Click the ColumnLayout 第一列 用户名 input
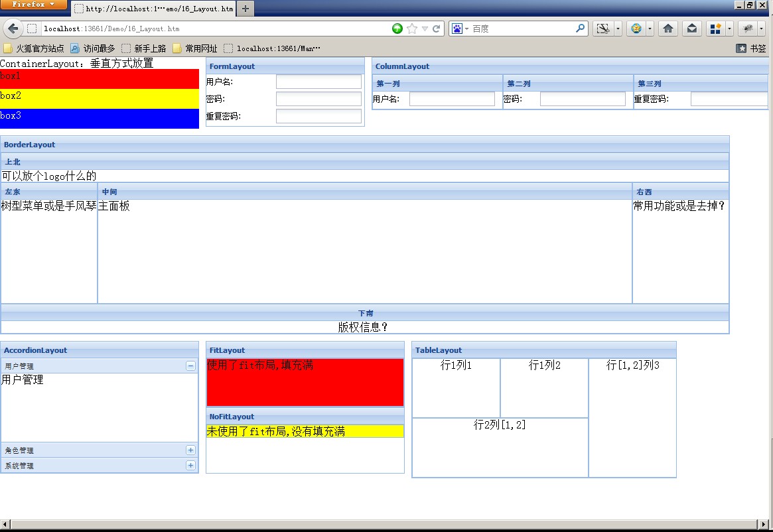The height and width of the screenshot is (532, 773). pos(452,99)
